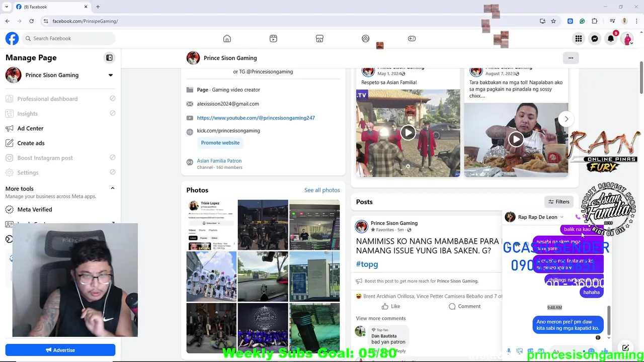Open Notifications bell icon
644x362 pixels.
pos(611,39)
